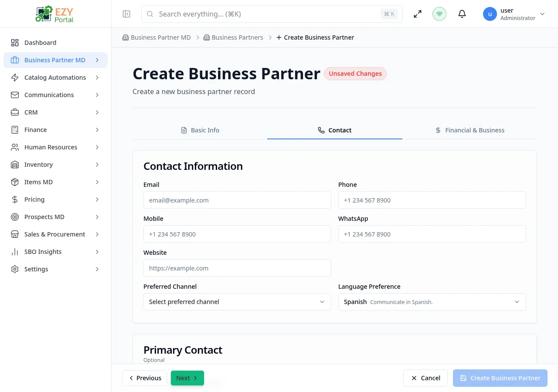Screen dimensions: 558x392
Task: Click inside the Website input field
Action: 237,268
